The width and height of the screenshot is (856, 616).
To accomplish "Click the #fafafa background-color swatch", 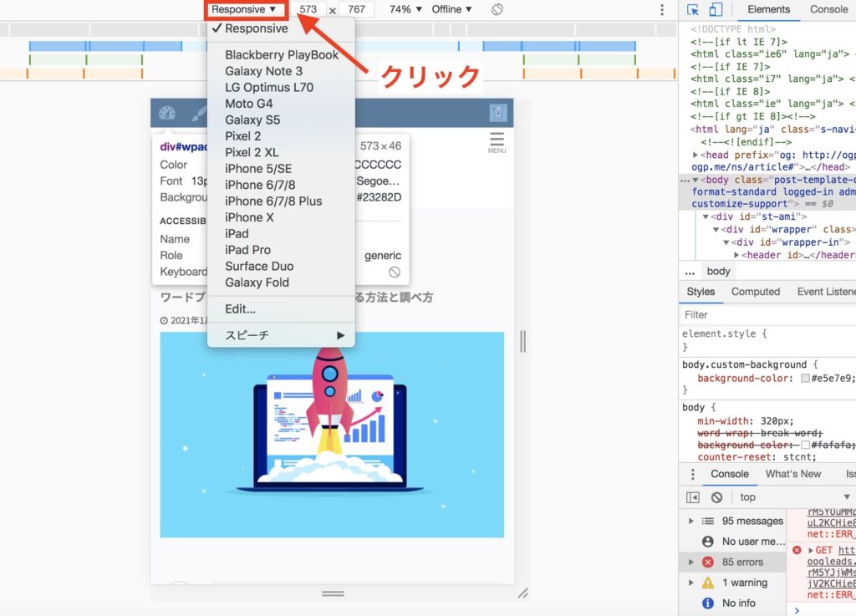I will (805, 445).
